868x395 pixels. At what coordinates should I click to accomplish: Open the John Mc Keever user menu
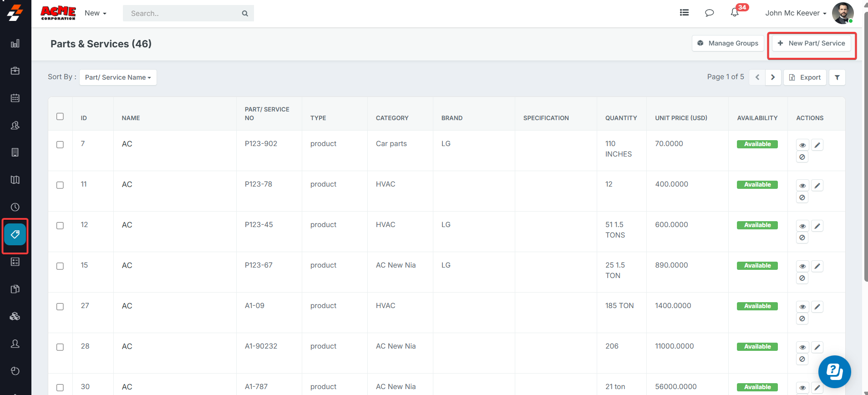click(795, 13)
